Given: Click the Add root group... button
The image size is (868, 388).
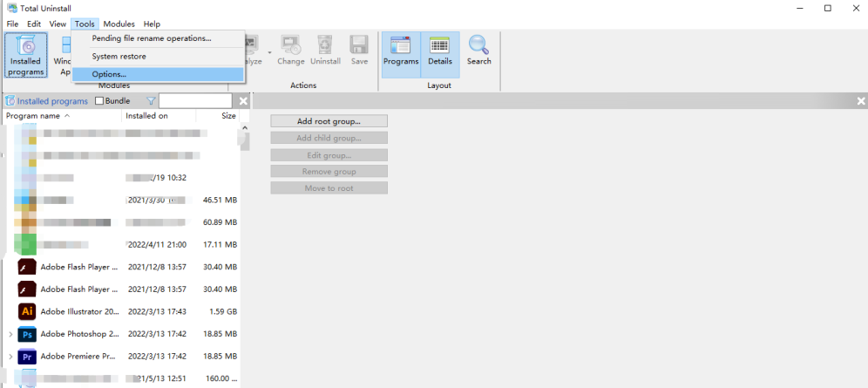Looking at the screenshot, I should tap(329, 121).
